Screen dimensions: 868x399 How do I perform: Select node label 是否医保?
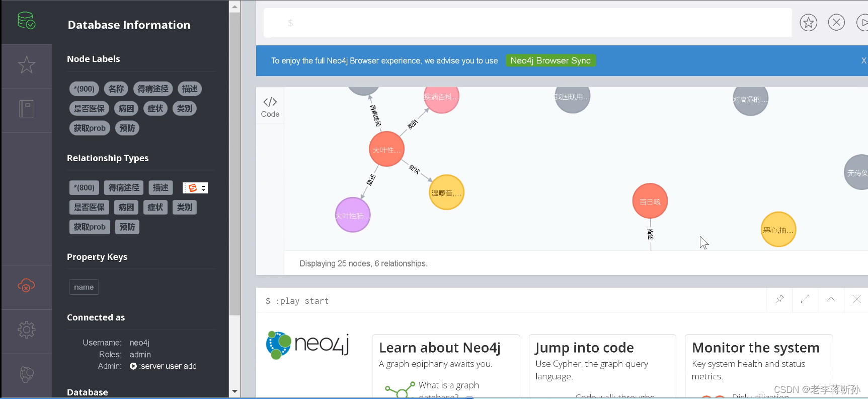[89, 108]
